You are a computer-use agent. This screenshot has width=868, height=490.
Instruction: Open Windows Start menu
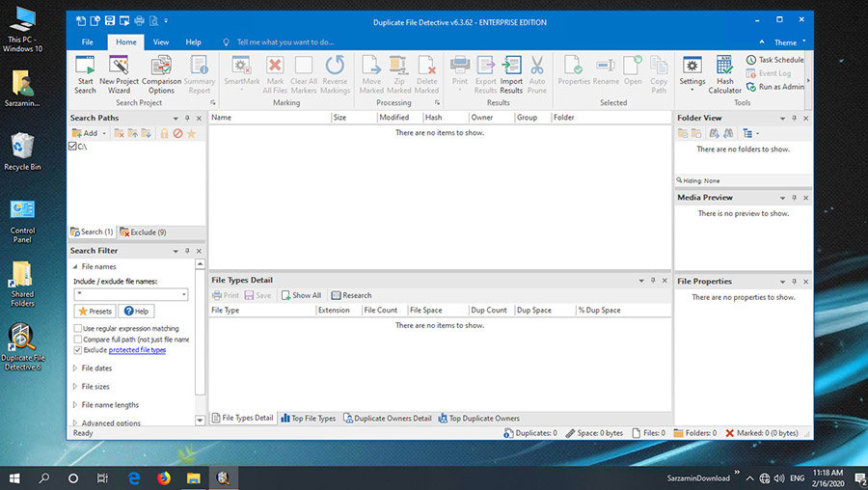14,478
